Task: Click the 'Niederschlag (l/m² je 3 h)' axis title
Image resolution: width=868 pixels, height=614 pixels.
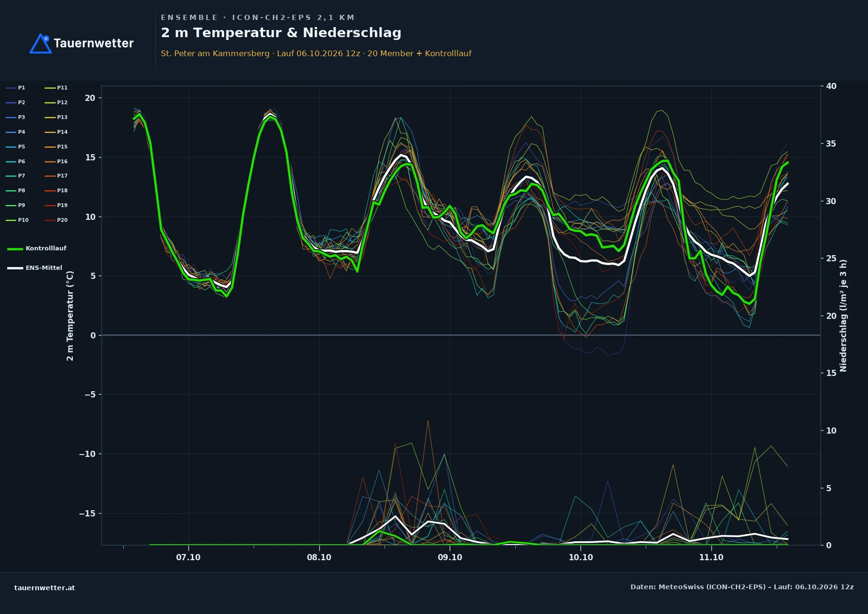Action: (x=843, y=316)
